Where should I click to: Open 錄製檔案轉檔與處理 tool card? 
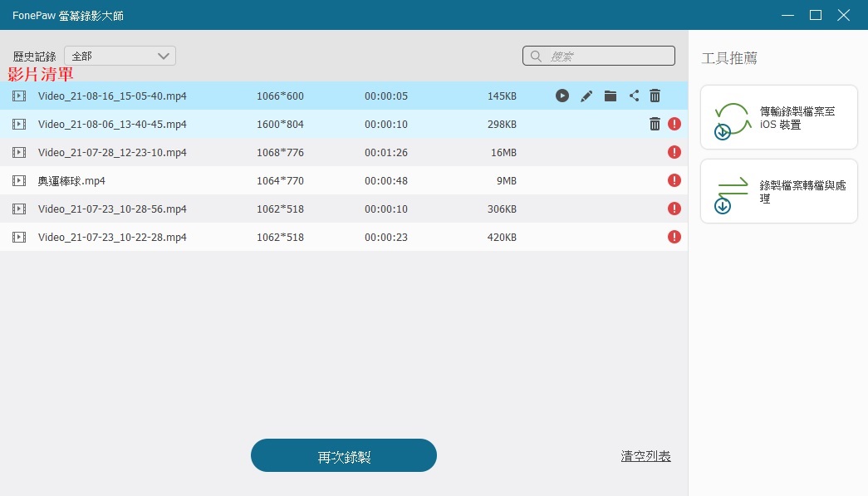pyautogui.click(x=778, y=191)
